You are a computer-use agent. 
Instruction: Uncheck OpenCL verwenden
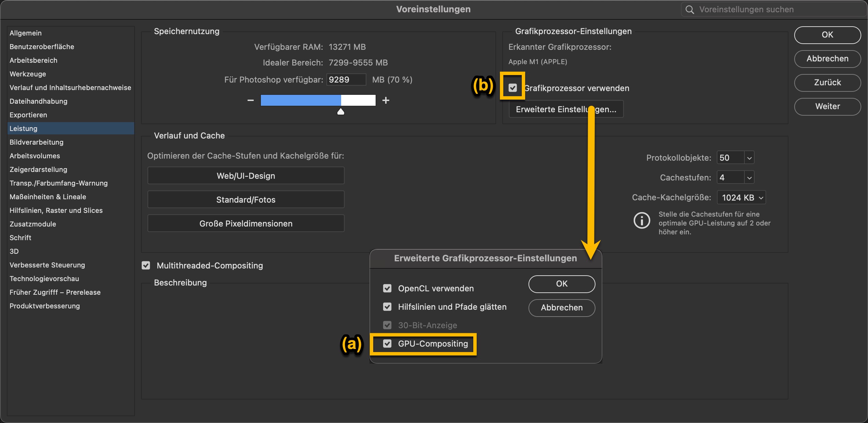[387, 288]
